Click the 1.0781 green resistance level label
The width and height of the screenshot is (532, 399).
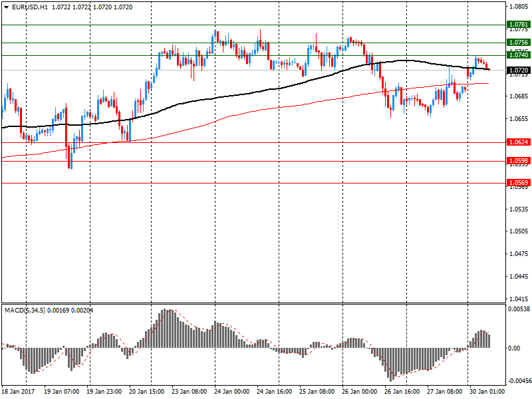click(x=519, y=25)
